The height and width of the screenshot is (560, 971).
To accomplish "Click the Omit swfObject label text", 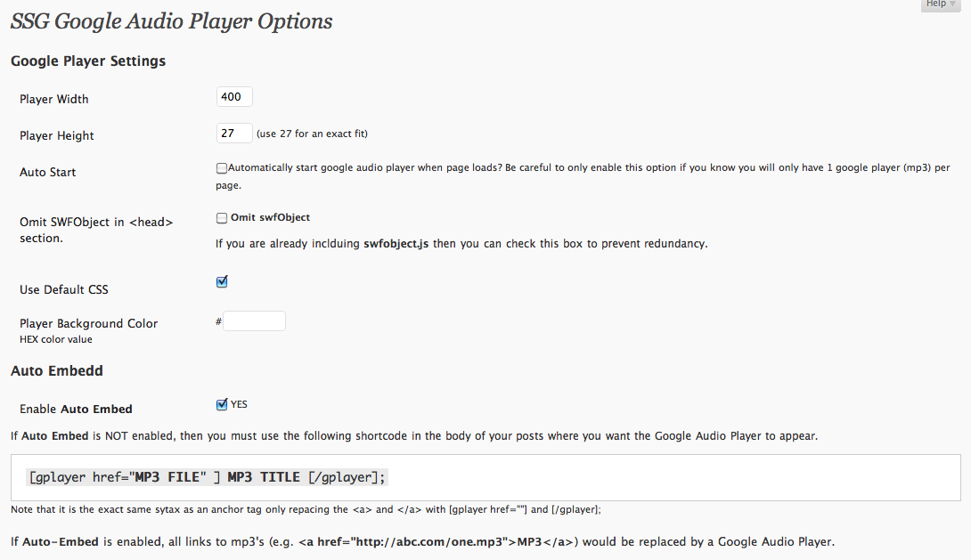I will 270,218.
